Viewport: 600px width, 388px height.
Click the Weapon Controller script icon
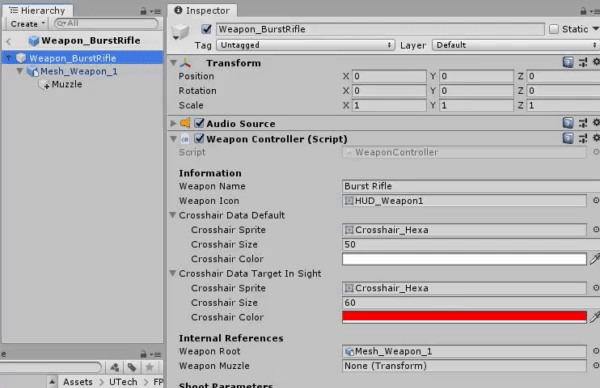(x=185, y=139)
